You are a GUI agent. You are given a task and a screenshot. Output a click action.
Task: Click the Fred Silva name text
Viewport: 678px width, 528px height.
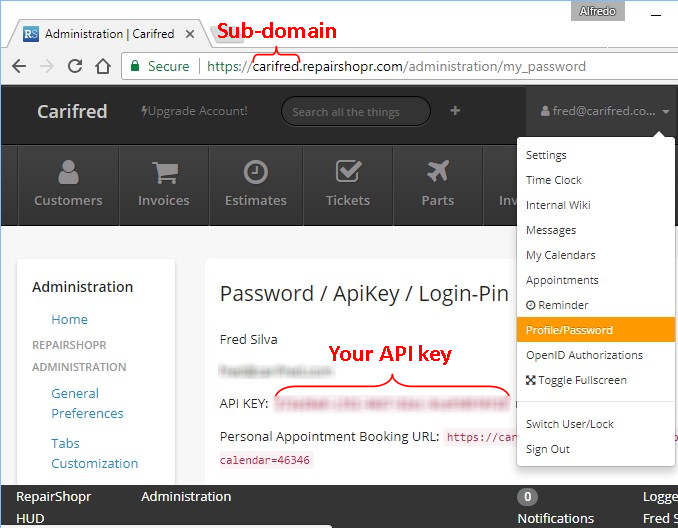tap(249, 339)
